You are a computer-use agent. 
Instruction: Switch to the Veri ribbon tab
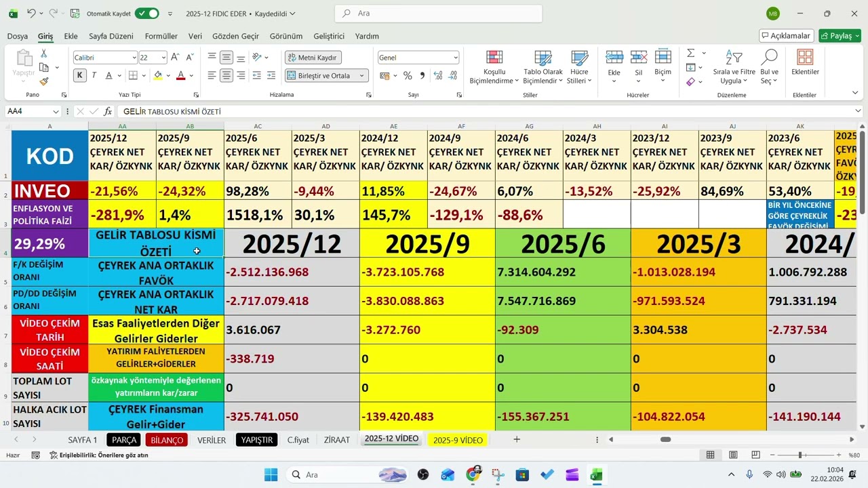(x=195, y=36)
